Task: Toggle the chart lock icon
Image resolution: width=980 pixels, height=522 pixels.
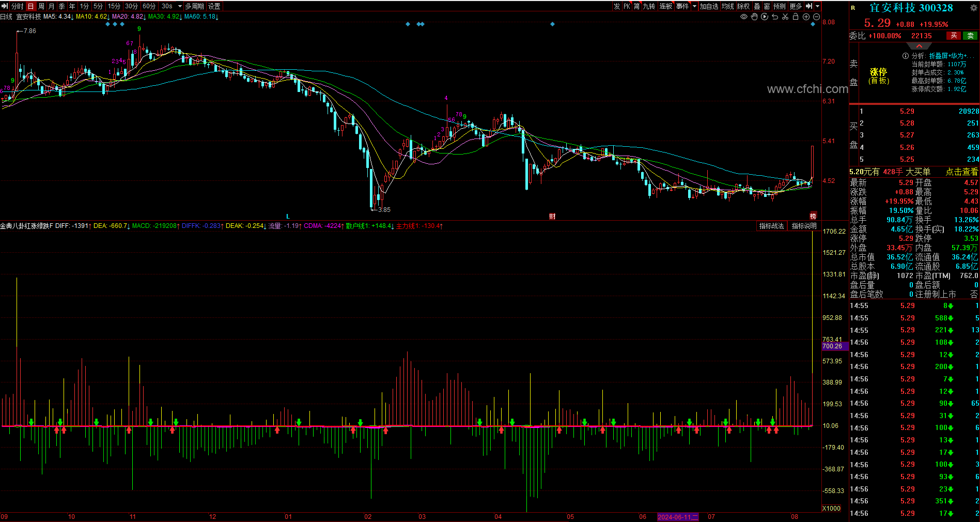Action: click(x=796, y=17)
